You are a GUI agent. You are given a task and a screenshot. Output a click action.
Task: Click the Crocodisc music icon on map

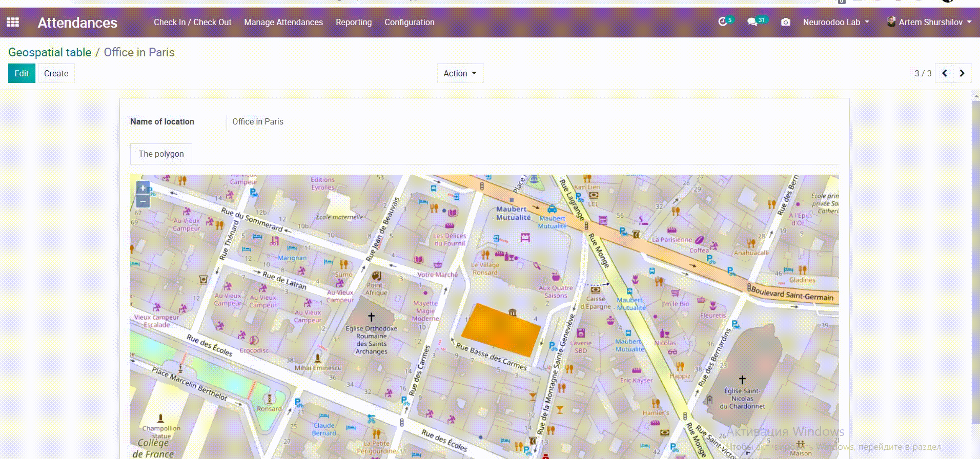pyautogui.click(x=254, y=340)
